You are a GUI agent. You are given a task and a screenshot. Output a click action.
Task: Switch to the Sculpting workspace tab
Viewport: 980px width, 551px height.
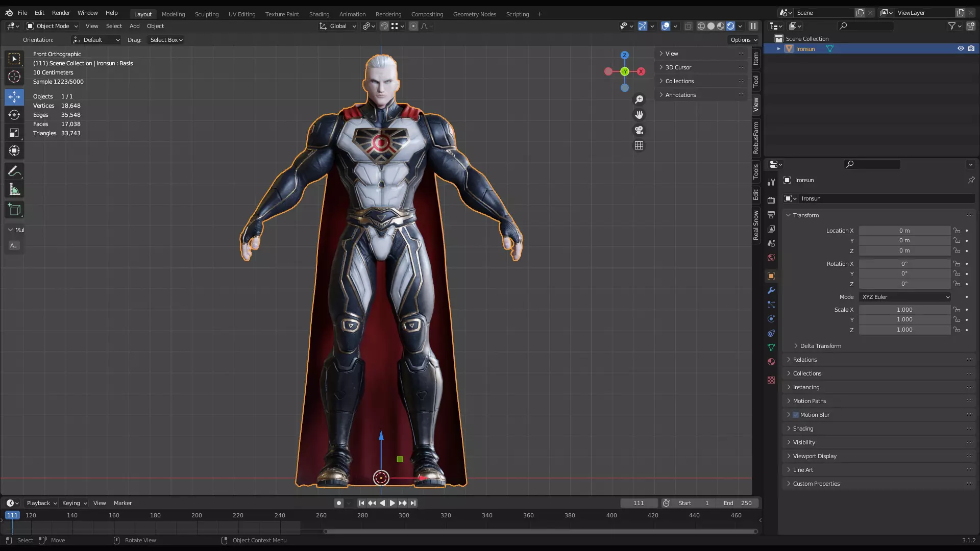(x=207, y=14)
